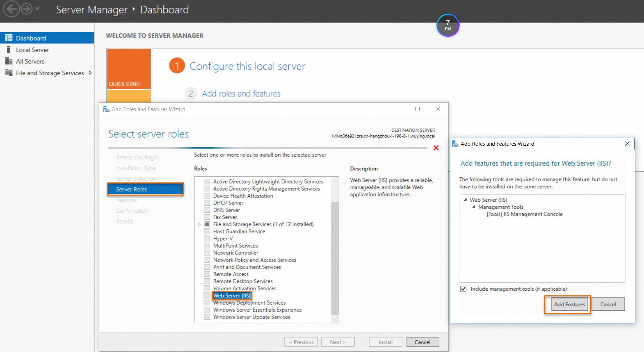Select the Server Roles wizard step
The width and height of the screenshot is (644, 352).
146,189
